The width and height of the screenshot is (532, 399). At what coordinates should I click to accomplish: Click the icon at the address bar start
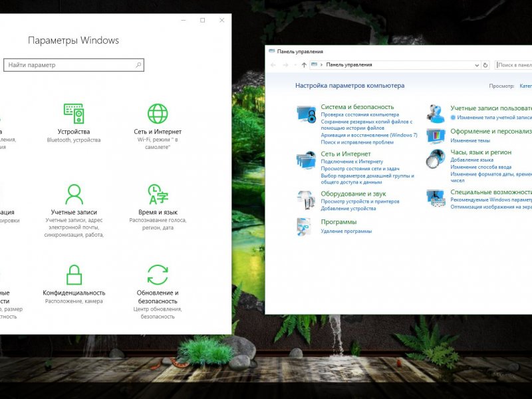coord(314,65)
